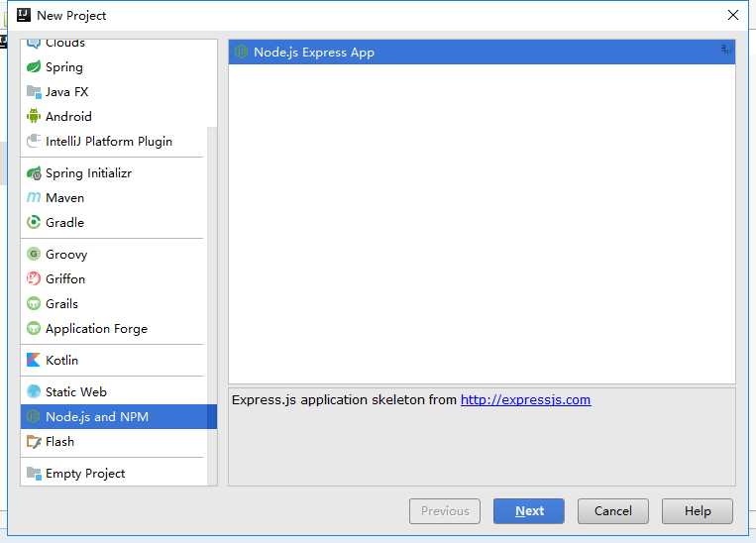
Task: Click the Grails icon
Action: pyautogui.click(x=34, y=304)
